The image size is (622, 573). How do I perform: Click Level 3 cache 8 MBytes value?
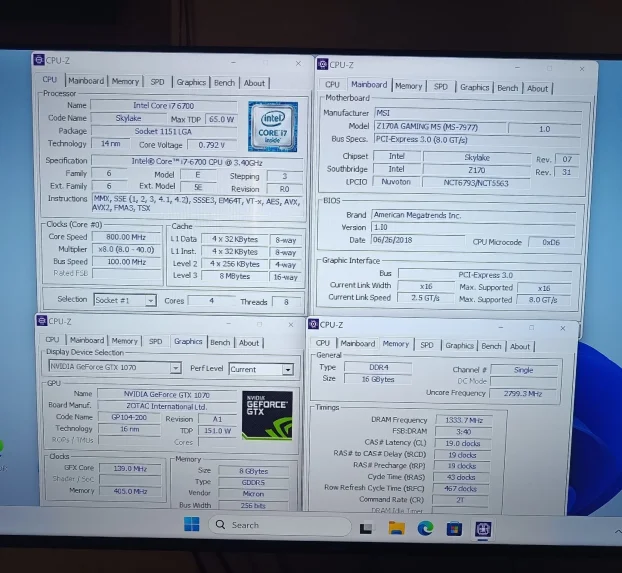(234, 276)
